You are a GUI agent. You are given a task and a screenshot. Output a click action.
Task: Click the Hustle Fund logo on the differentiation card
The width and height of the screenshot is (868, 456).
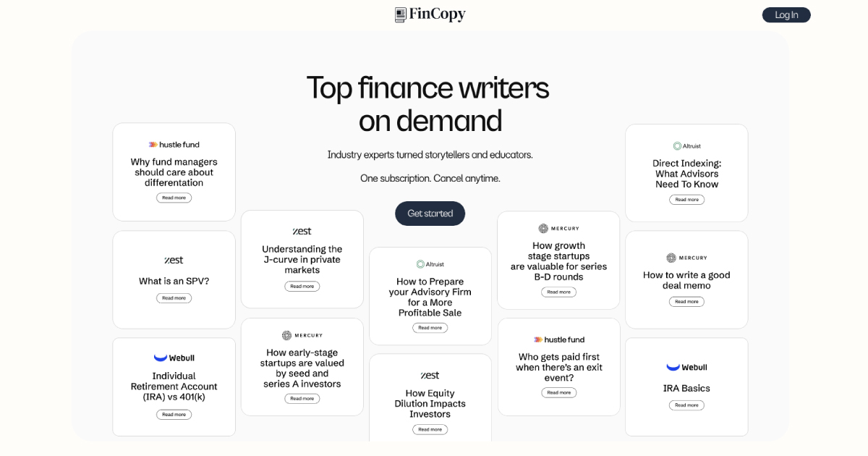[x=174, y=144]
